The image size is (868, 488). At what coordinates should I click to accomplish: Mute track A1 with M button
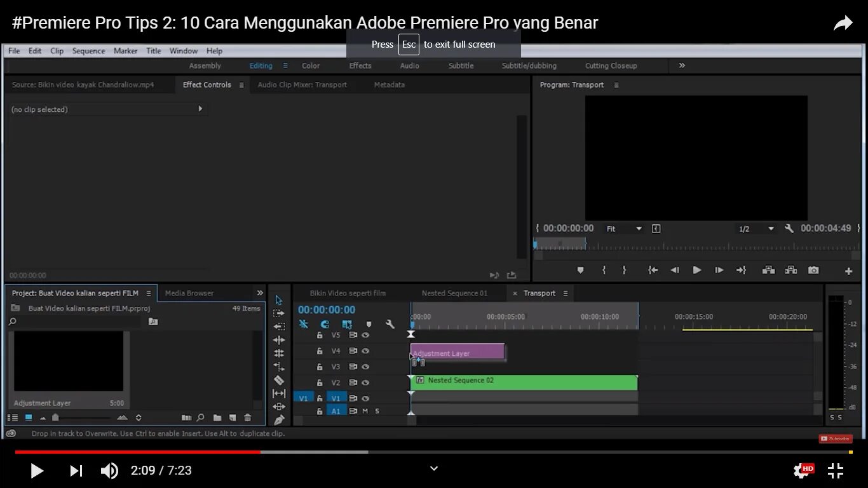(365, 411)
